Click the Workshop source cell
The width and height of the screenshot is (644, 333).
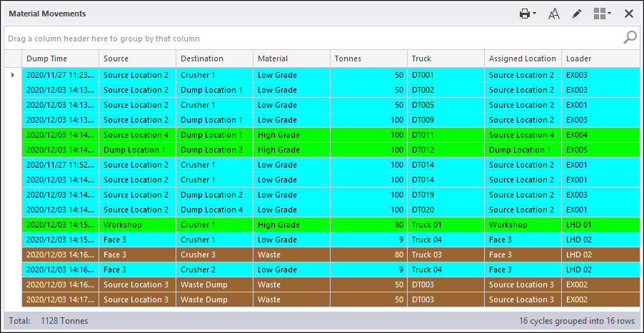[x=137, y=225]
